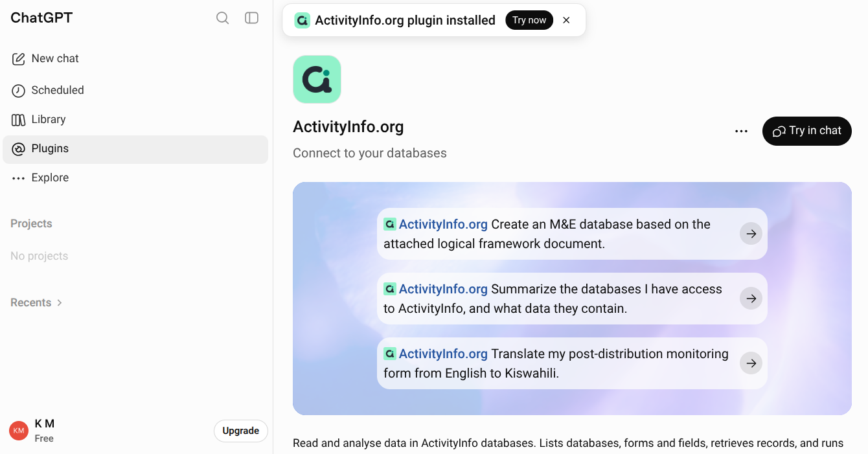Screen dimensions: 868x454
Task: Click the plugin description paragraph
Action: [x=568, y=444]
